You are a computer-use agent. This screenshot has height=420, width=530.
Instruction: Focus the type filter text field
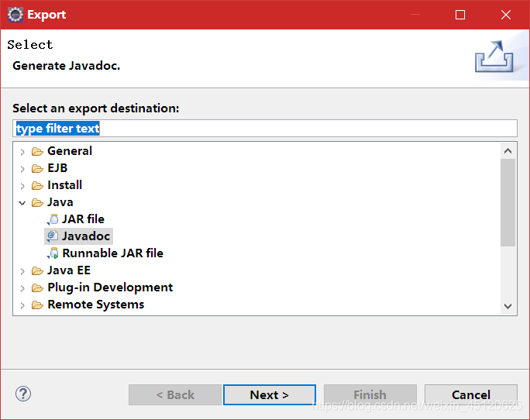(265, 128)
